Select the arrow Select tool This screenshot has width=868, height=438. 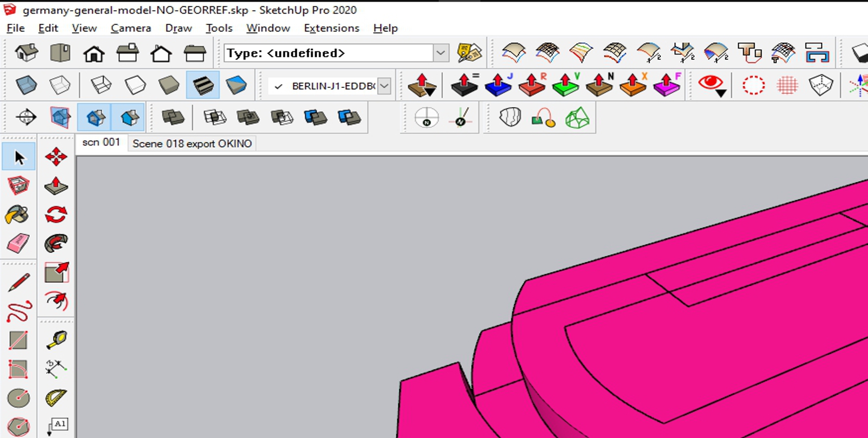(x=19, y=157)
